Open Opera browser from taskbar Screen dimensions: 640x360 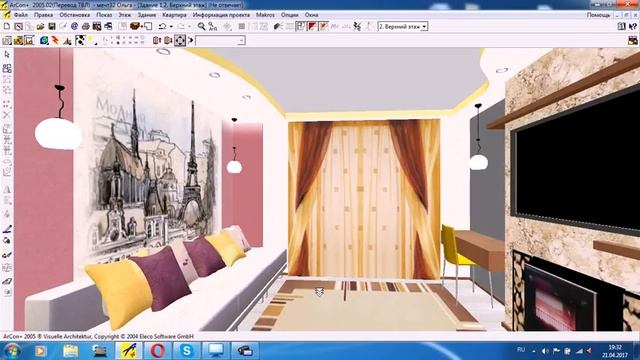tap(158, 351)
